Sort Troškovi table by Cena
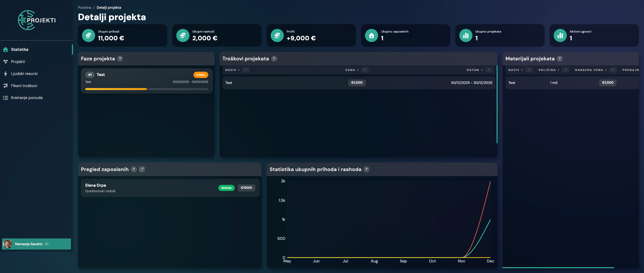 point(358,70)
